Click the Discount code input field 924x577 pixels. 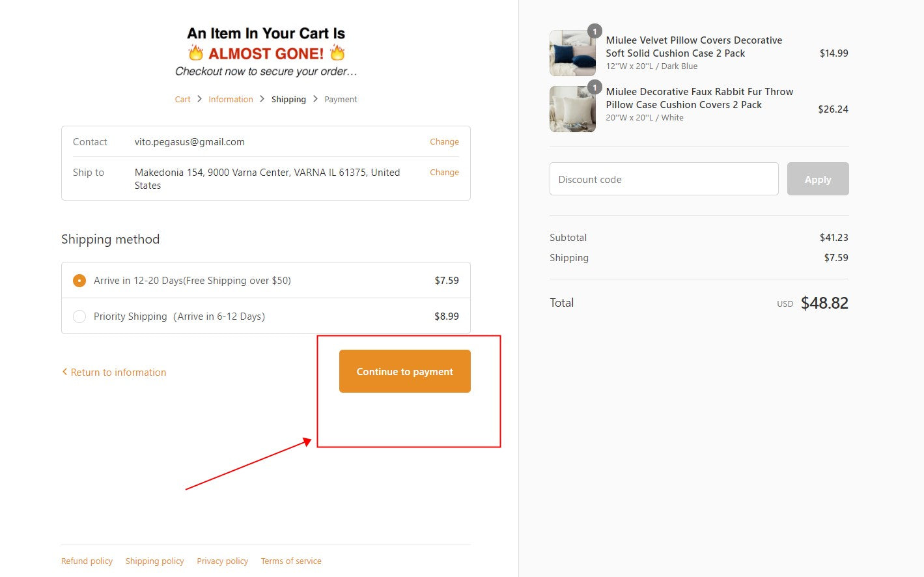click(x=664, y=179)
